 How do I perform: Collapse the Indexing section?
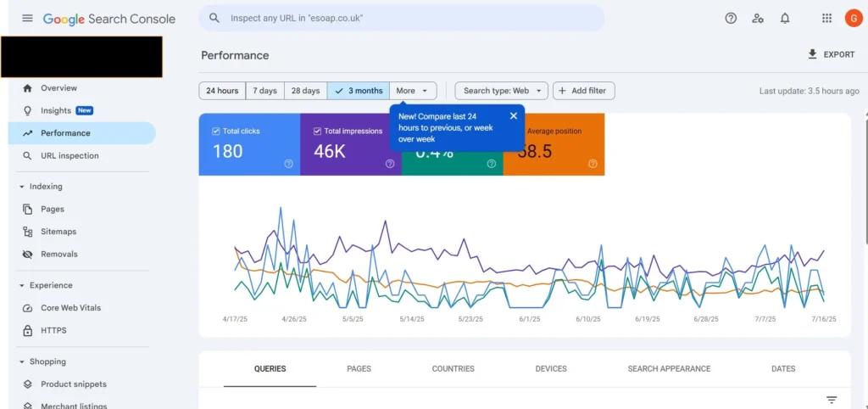pyautogui.click(x=22, y=187)
